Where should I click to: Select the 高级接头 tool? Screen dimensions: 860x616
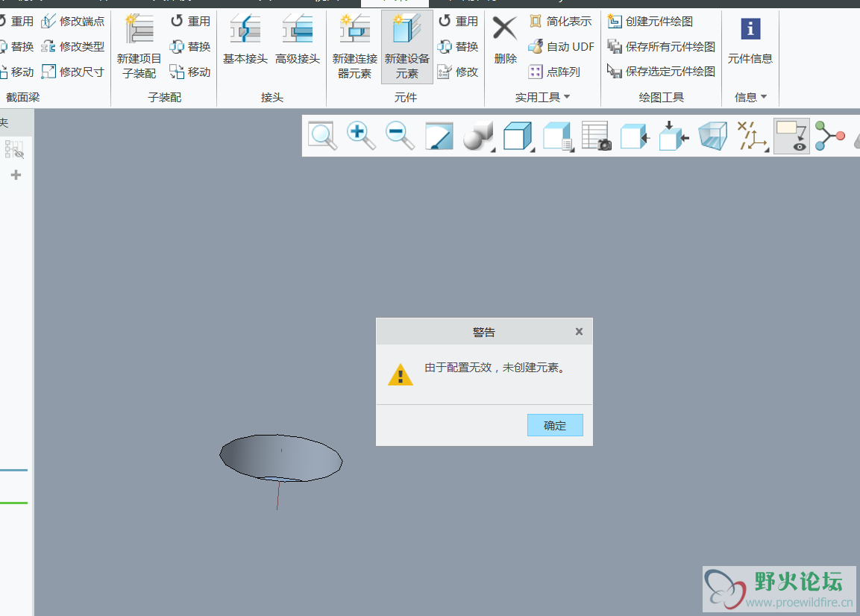click(x=298, y=40)
